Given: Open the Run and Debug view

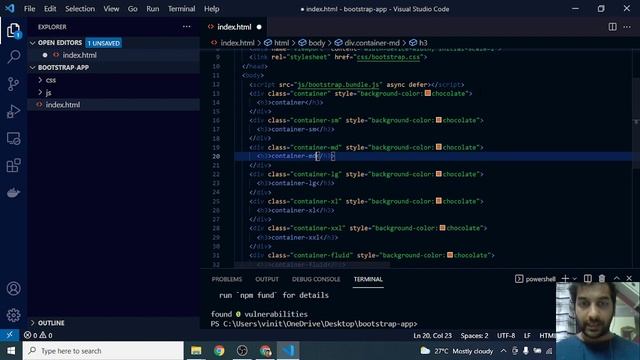Looking at the screenshot, I should [13, 111].
